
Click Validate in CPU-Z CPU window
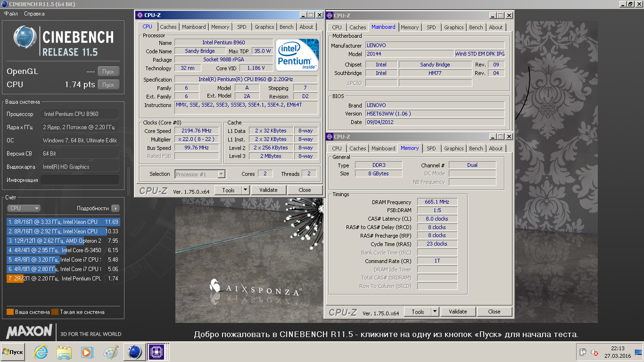[268, 190]
